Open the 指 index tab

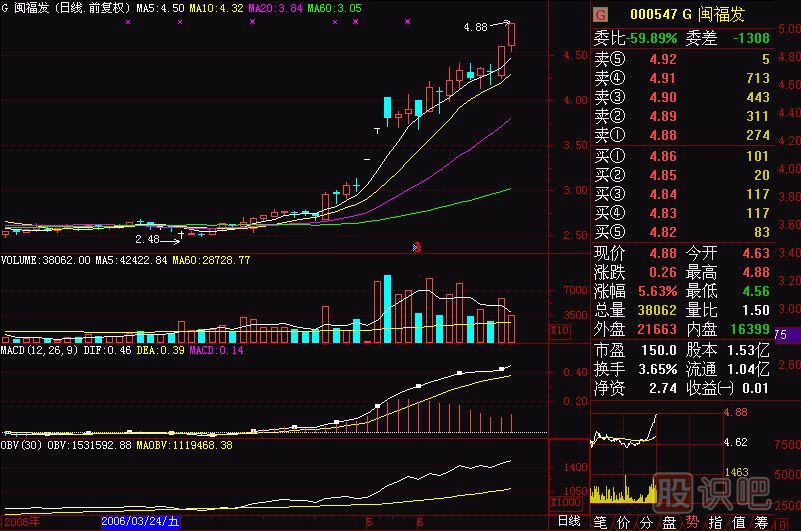[715, 521]
